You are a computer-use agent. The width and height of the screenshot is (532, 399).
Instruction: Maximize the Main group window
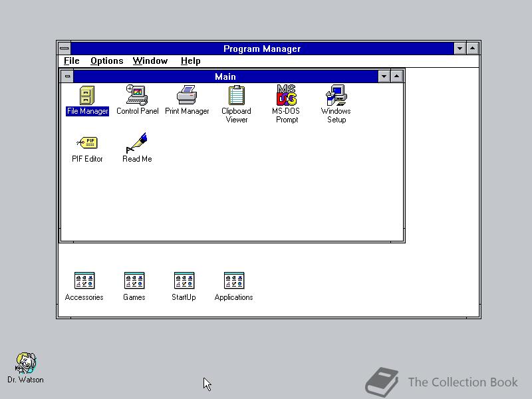coord(396,76)
